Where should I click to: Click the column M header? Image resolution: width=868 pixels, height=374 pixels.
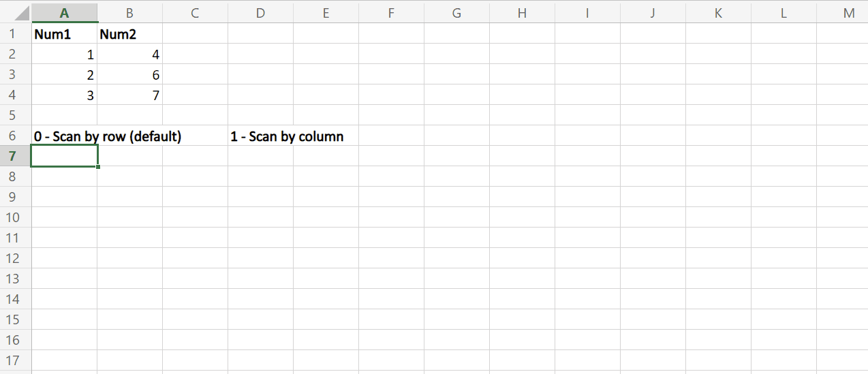(848, 12)
